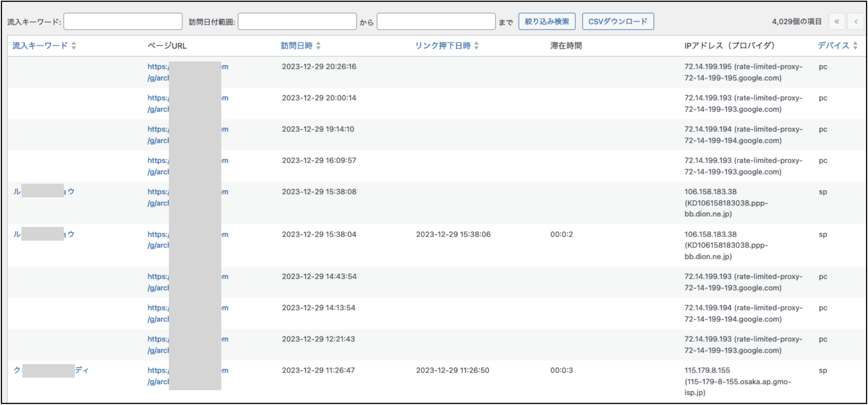Sort by デバイス column header

[x=833, y=46]
